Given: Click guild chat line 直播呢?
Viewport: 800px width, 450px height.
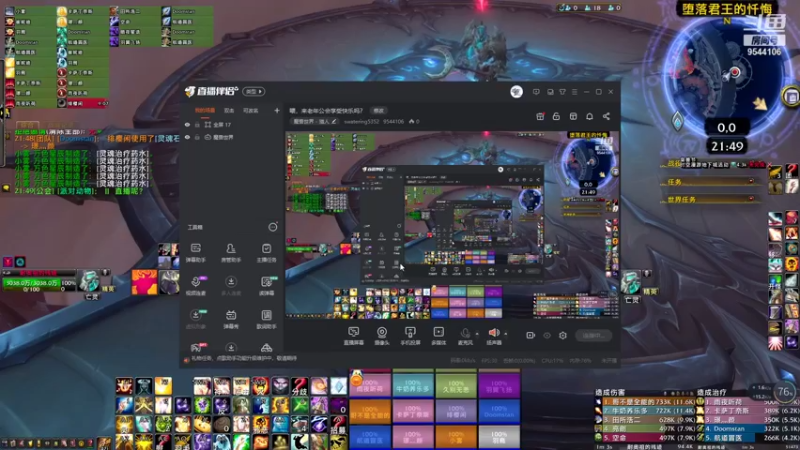Looking at the screenshot, I should 79,191.
